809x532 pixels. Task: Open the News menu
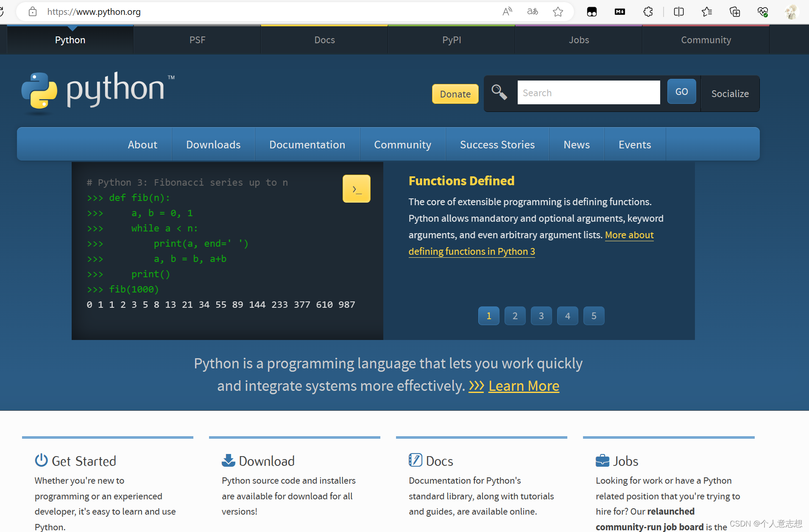pos(577,145)
